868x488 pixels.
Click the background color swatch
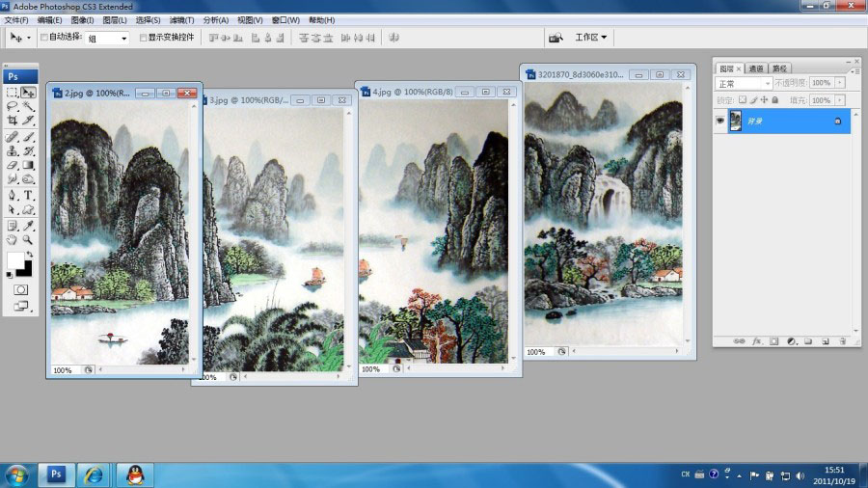[27, 271]
